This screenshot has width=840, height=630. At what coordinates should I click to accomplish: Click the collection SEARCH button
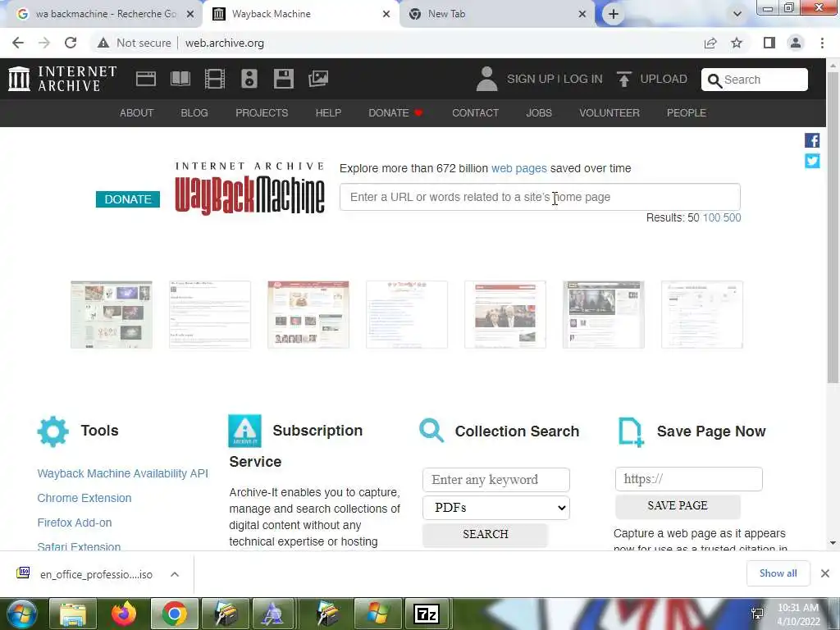pyautogui.click(x=486, y=534)
